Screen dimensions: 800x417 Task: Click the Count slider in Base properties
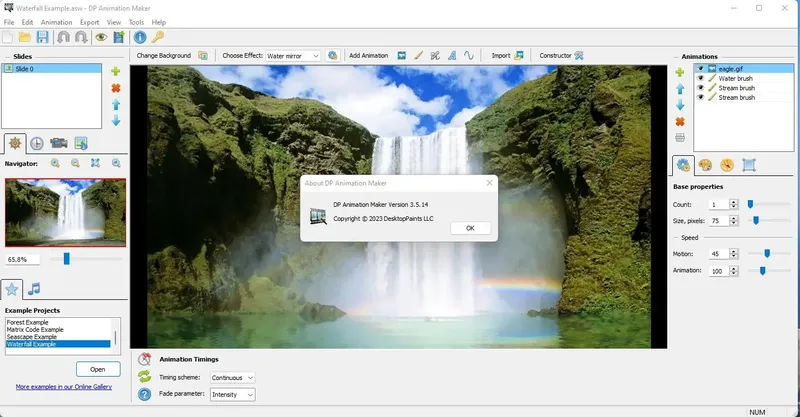(x=750, y=204)
